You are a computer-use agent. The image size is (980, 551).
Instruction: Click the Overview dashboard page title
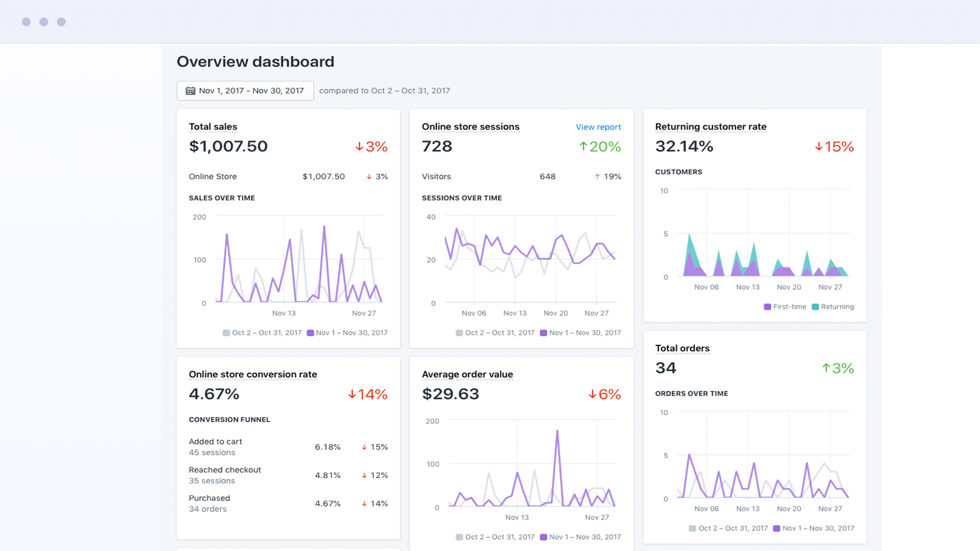tap(255, 62)
